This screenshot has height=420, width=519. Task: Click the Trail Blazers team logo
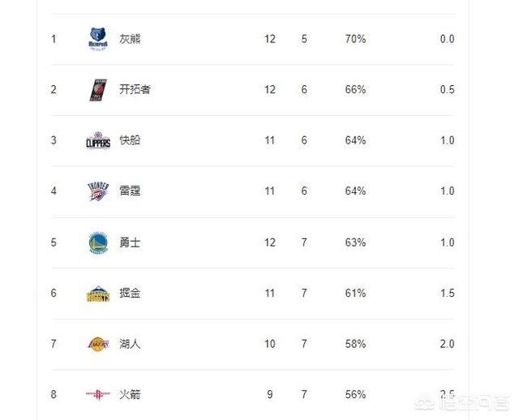97,90
